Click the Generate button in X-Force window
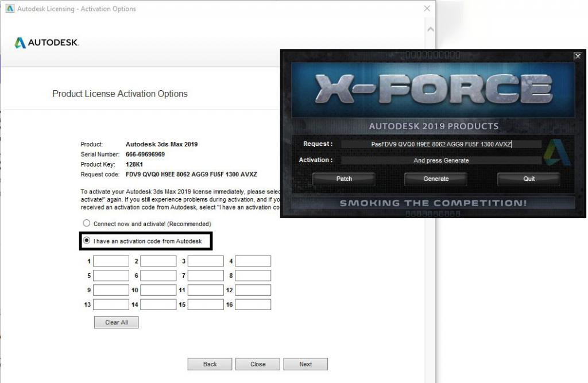This screenshot has width=588, height=383. point(436,179)
